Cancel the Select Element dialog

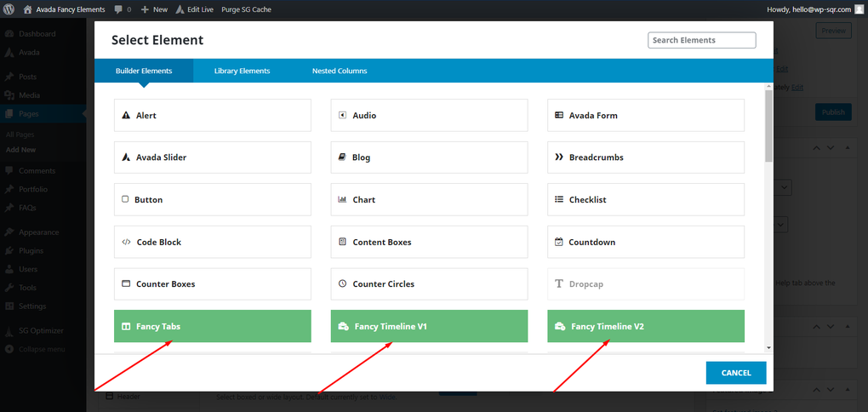[x=736, y=373]
